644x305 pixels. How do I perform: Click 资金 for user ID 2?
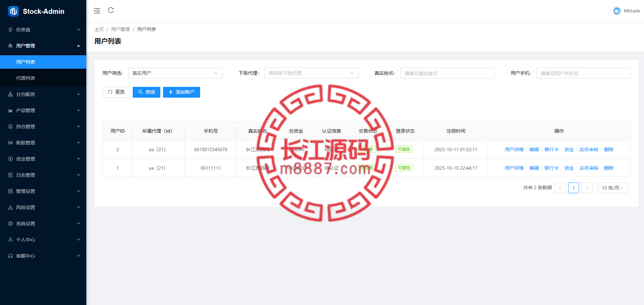click(569, 149)
